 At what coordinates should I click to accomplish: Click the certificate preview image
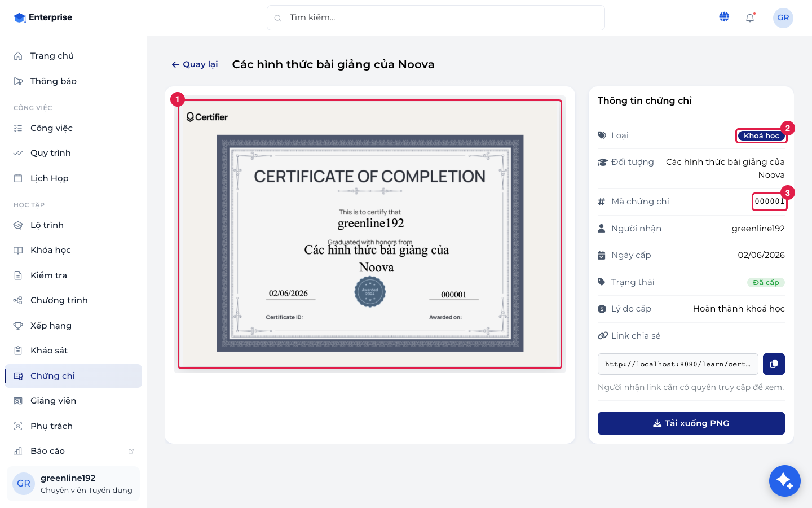[370, 235]
